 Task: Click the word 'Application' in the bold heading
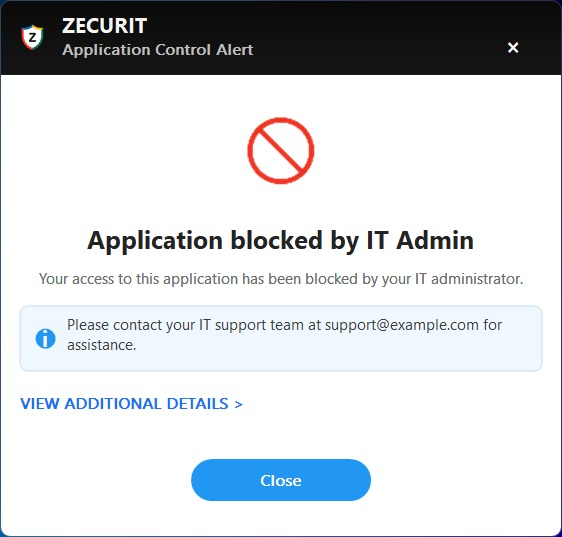pos(155,241)
